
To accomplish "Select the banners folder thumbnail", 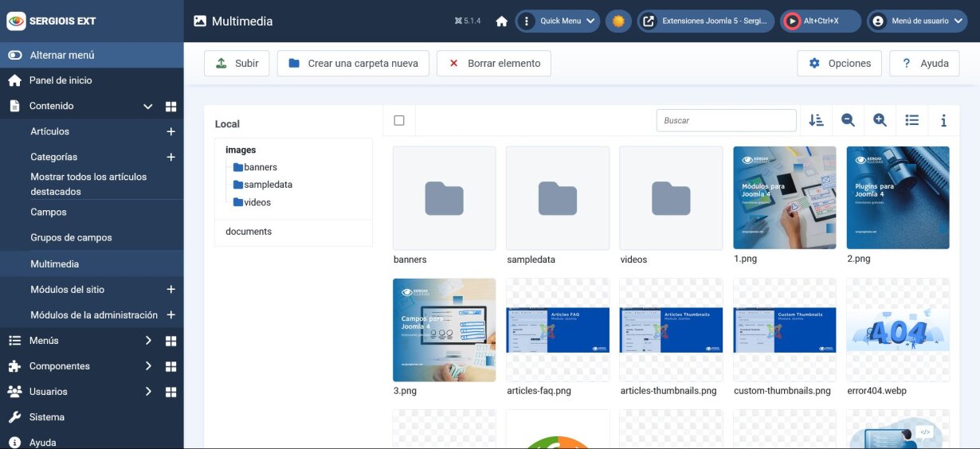I will pos(445,197).
